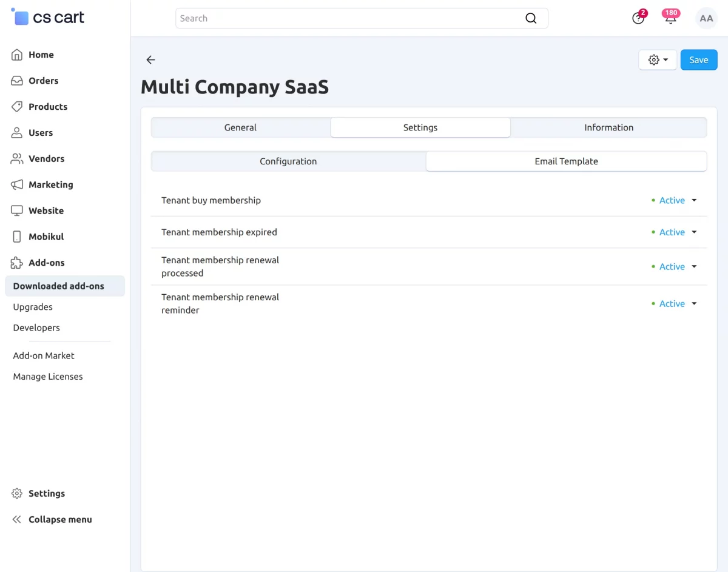Click the Save button
Viewport: 728px width, 572px height.
(x=699, y=60)
